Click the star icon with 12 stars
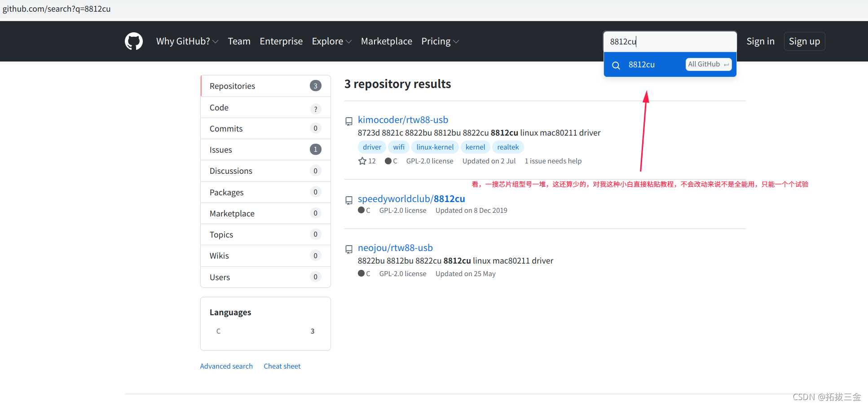Screen dimensions: 868x405 [362, 161]
